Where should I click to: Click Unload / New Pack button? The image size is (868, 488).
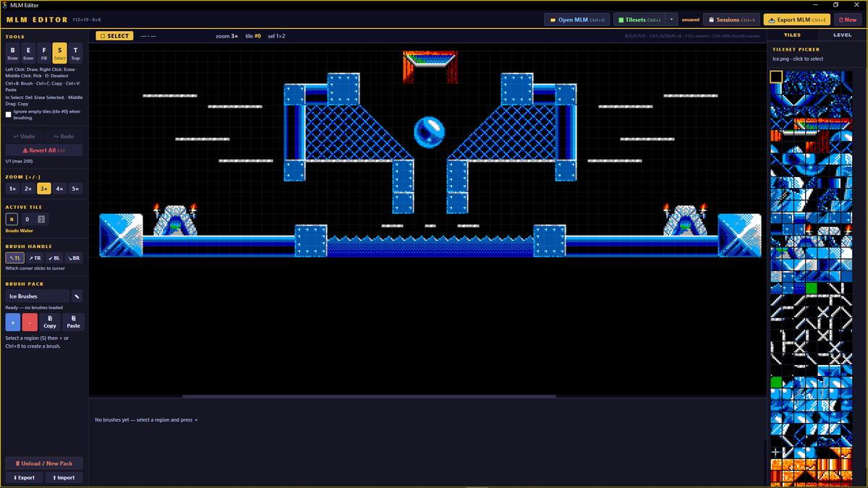point(44,463)
